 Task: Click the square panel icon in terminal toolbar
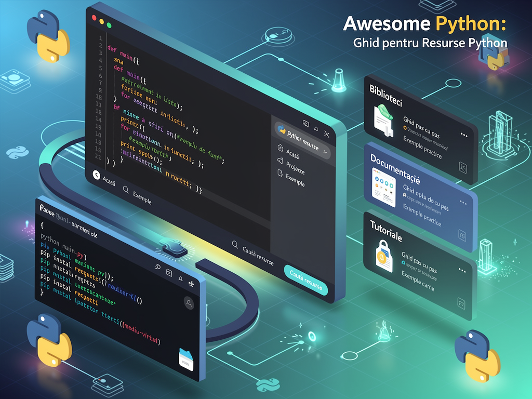[169, 272]
